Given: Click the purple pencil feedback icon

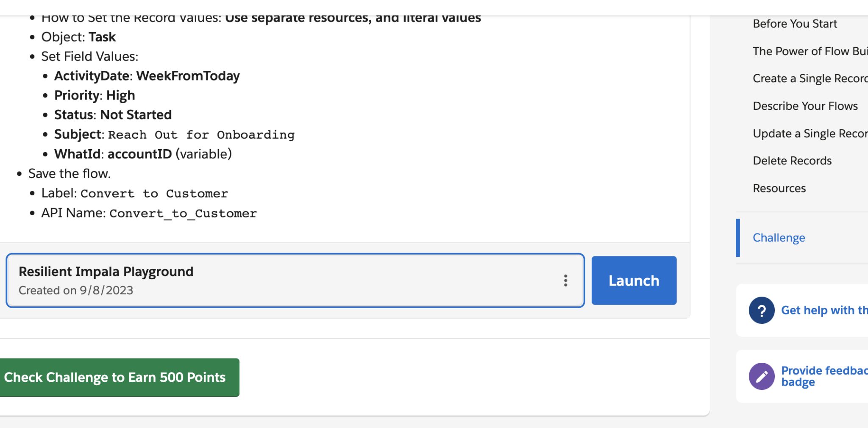Looking at the screenshot, I should pyautogui.click(x=761, y=376).
